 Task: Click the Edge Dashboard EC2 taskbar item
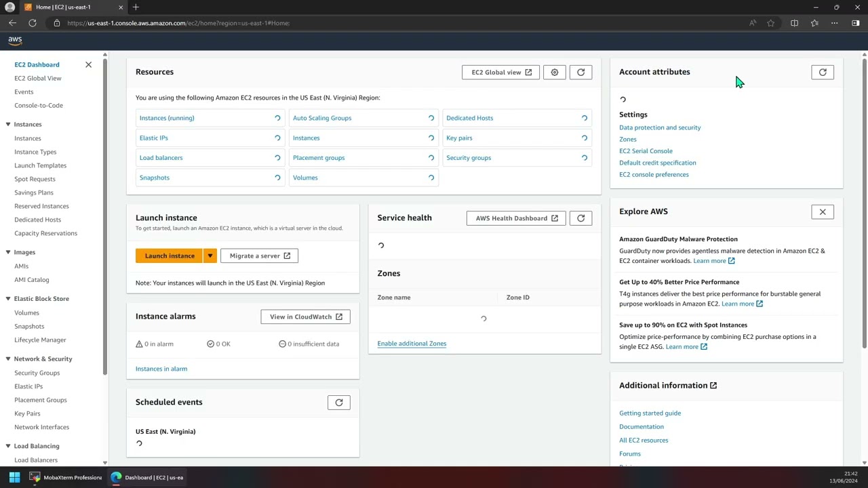148,477
